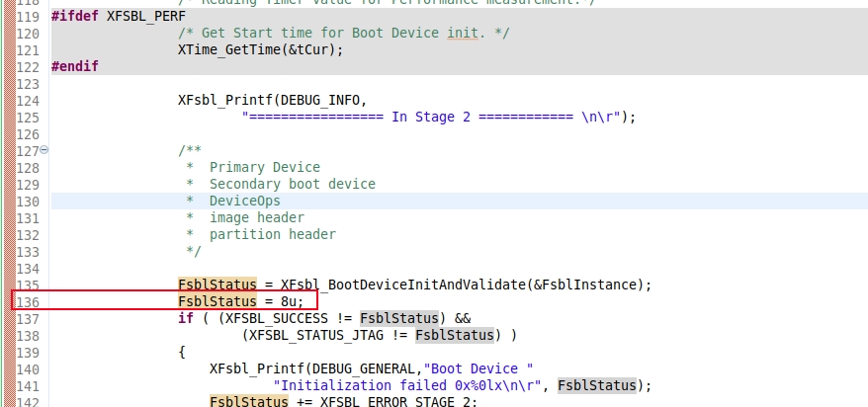Viewport: 868px width, 407px height.
Task: Click the 'Secondary boot device' comment line
Action: click(x=292, y=184)
